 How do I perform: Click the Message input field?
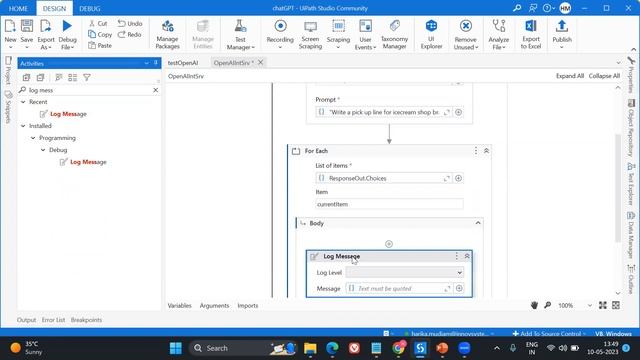pos(399,289)
